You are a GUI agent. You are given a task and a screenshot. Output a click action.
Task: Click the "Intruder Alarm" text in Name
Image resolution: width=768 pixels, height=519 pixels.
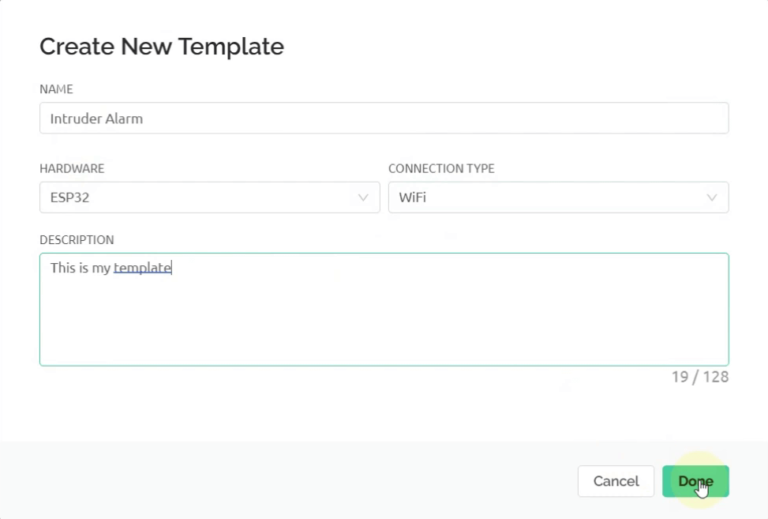[97, 118]
